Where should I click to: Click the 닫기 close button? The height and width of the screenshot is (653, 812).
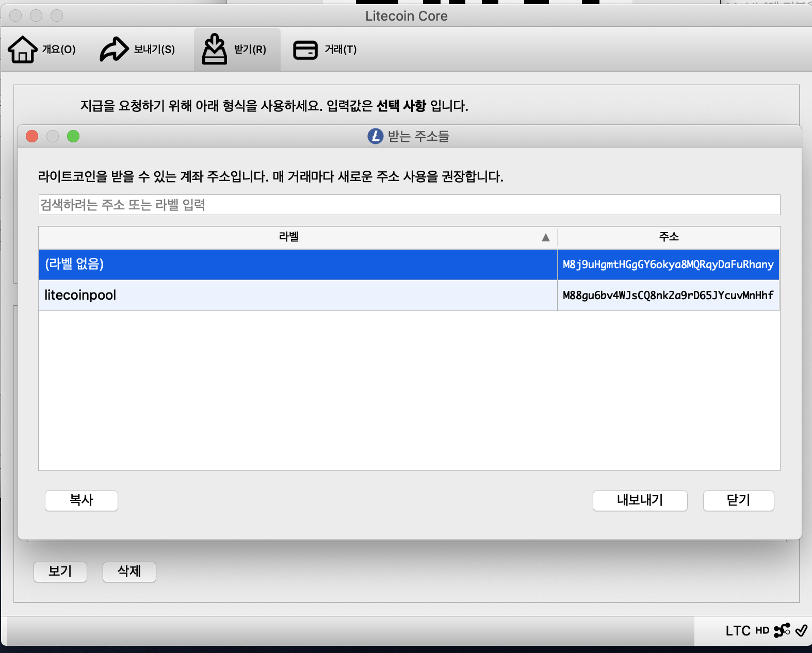pyautogui.click(x=738, y=500)
